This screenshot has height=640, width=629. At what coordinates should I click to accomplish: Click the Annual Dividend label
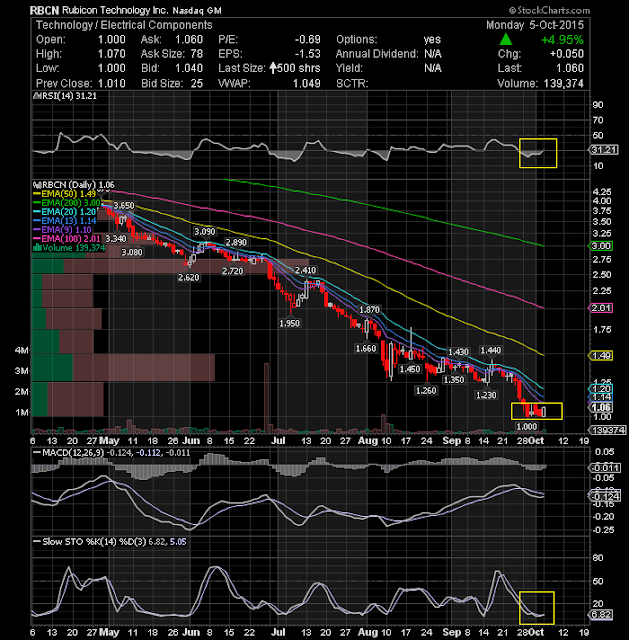tap(377, 54)
